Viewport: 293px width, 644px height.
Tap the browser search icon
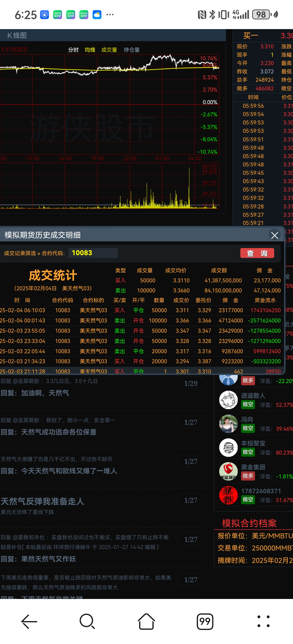(x=87, y=621)
